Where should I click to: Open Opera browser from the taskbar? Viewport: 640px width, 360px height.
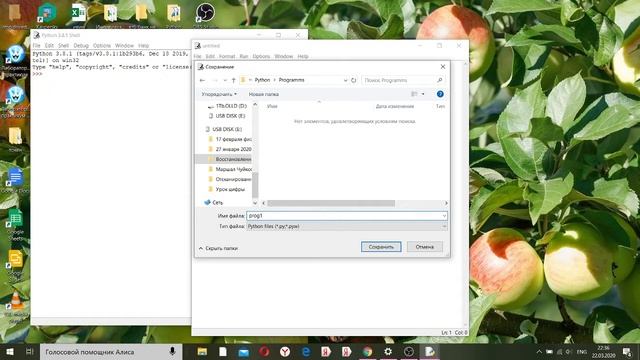click(x=264, y=351)
